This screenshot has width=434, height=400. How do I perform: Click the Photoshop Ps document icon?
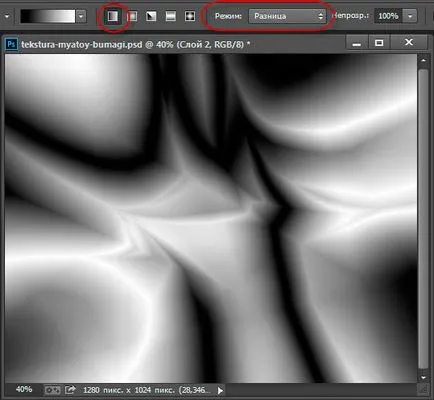pyautogui.click(x=11, y=44)
